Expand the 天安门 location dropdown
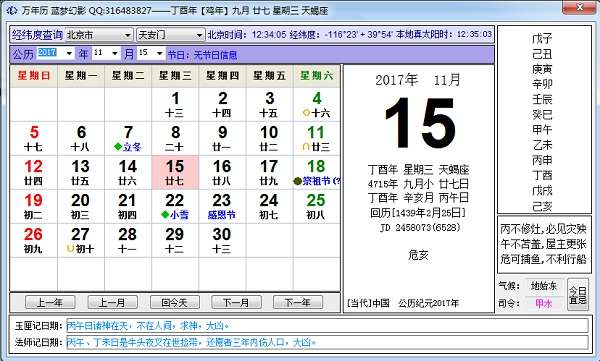This screenshot has height=361, width=600. (170, 35)
